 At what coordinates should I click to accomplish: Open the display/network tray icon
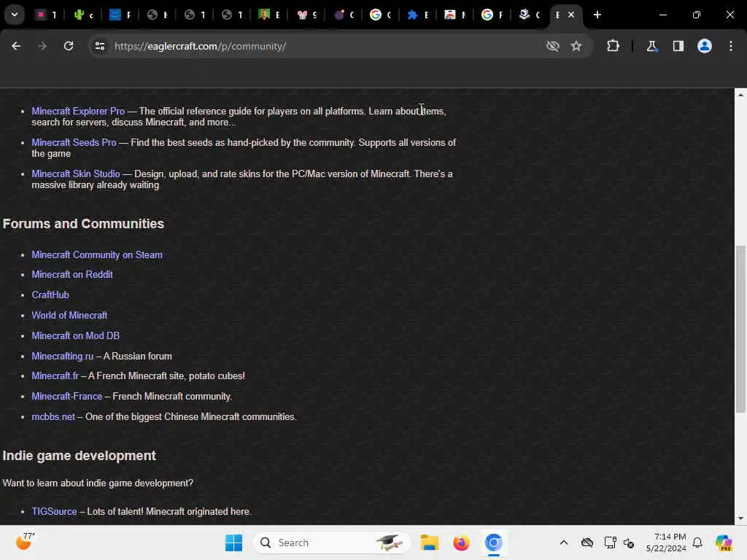coord(610,542)
